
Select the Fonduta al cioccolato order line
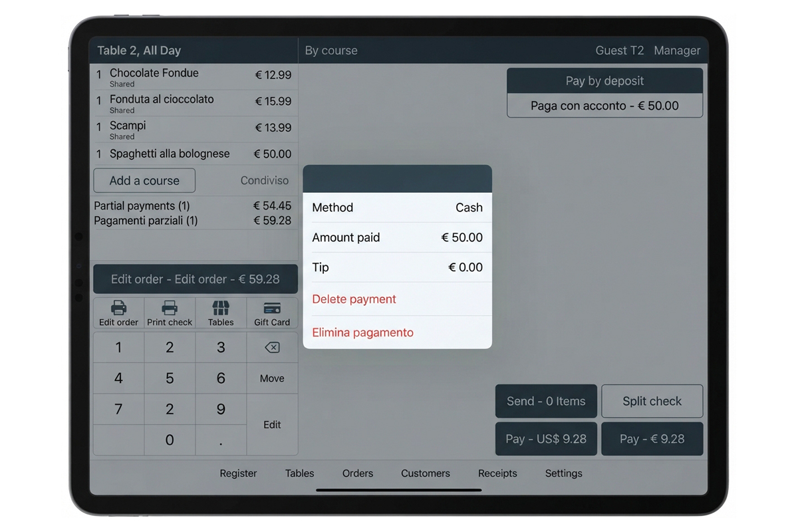194,104
